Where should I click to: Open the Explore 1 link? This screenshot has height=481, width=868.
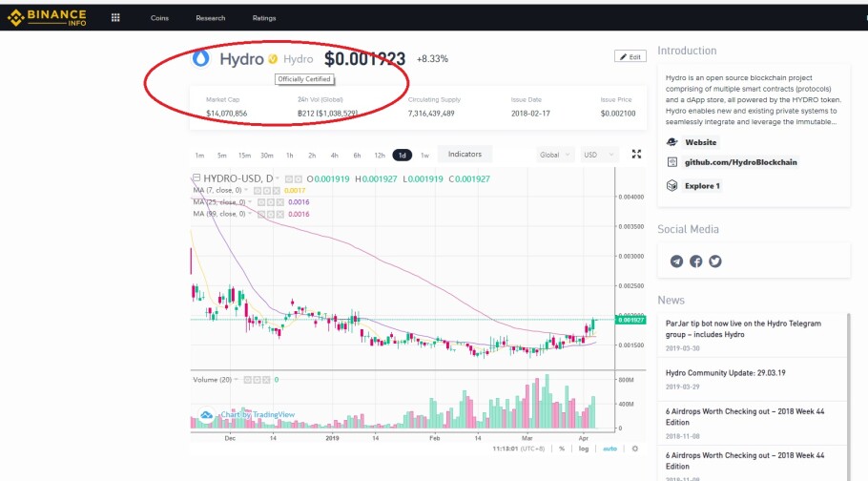(x=702, y=186)
